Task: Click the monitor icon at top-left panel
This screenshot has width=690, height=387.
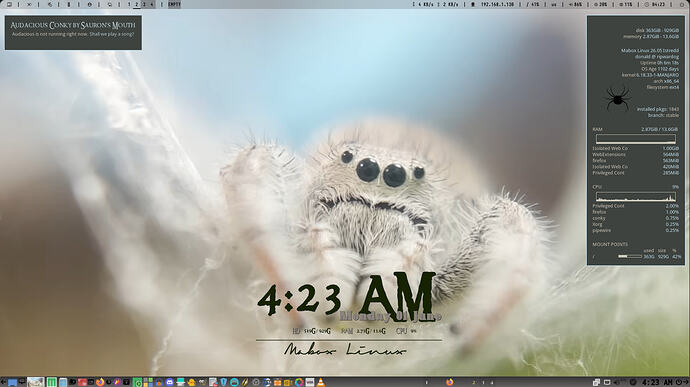Action: (9, 4)
